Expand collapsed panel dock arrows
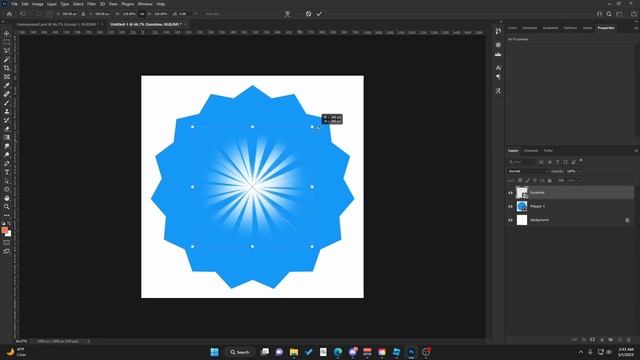This screenshot has width=640, height=360. click(x=501, y=22)
